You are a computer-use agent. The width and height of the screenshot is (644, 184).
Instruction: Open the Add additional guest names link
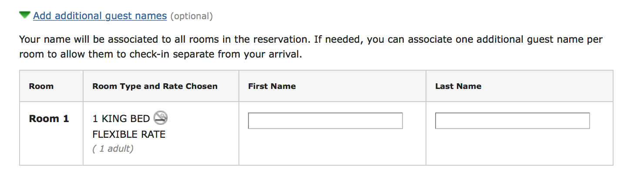click(100, 16)
